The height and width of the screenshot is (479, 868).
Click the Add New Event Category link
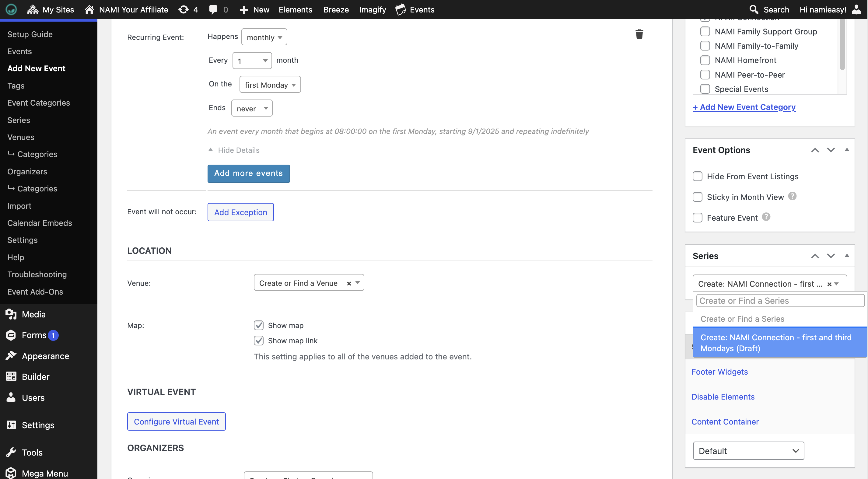[744, 107]
